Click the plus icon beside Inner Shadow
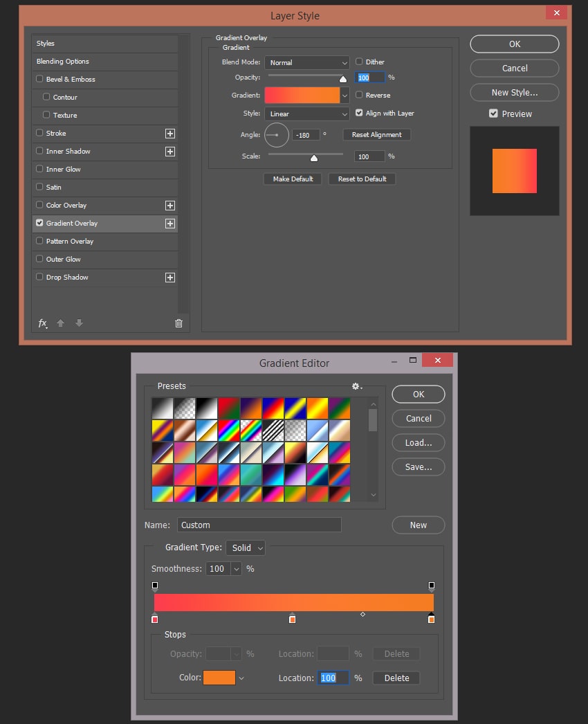The height and width of the screenshot is (724, 588). click(x=170, y=152)
